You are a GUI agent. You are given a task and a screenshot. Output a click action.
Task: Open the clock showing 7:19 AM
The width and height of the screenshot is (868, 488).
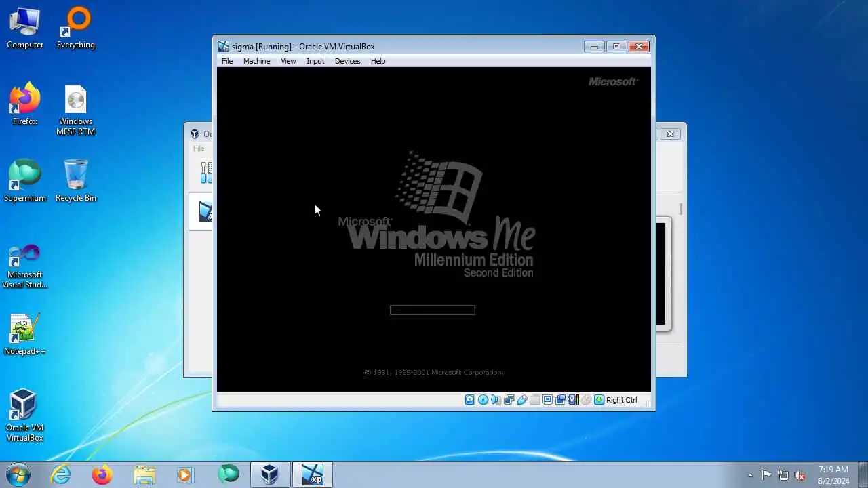click(833, 474)
